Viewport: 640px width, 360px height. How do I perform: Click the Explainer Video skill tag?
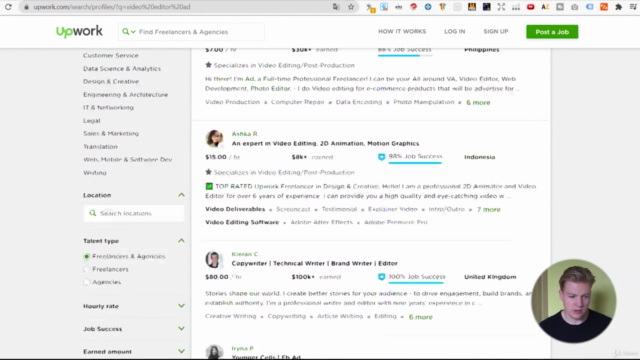(393, 209)
